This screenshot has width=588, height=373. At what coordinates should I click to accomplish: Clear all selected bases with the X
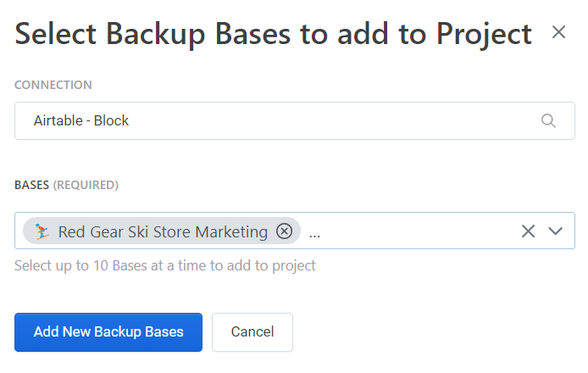pos(528,231)
